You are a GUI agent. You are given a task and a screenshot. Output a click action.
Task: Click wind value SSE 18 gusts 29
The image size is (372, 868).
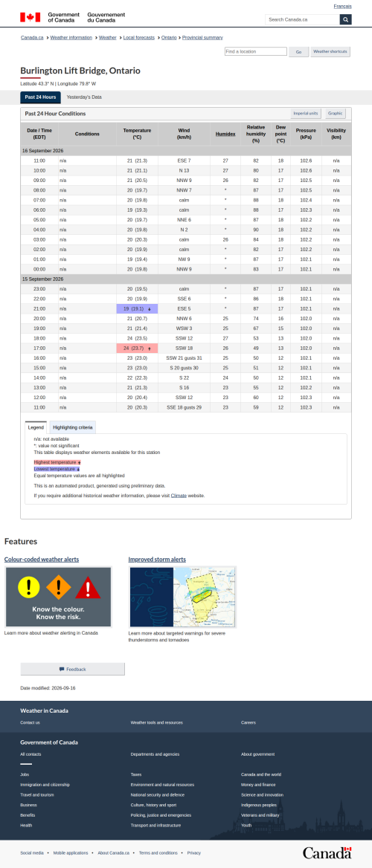[x=184, y=407]
